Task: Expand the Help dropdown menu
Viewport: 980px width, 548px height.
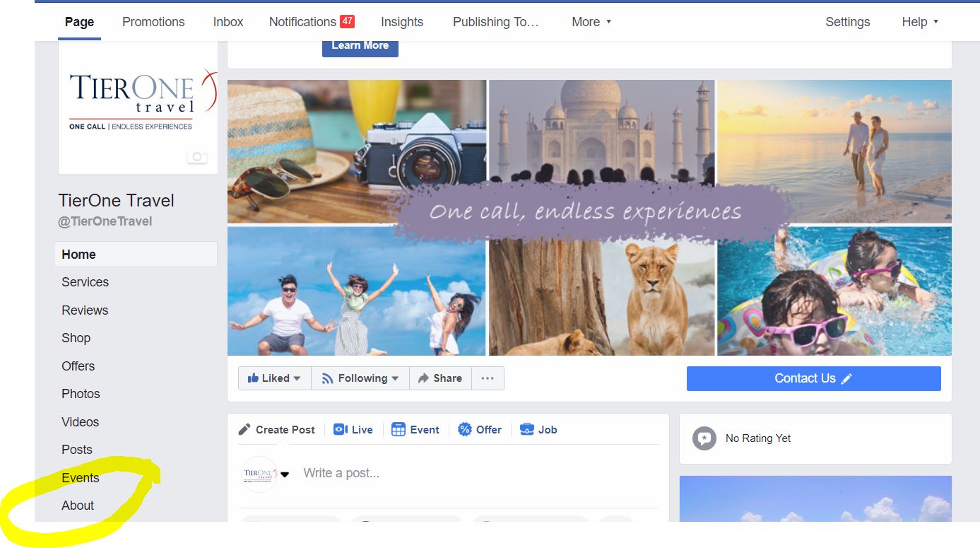Action: pos(920,22)
